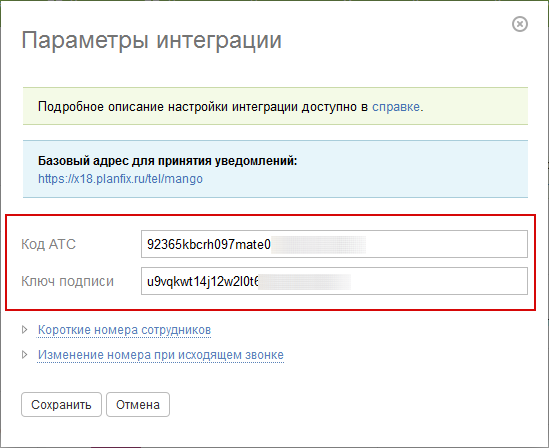Click into the Код АТС input field
549x448 pixels.
click(x=334, y=244)
